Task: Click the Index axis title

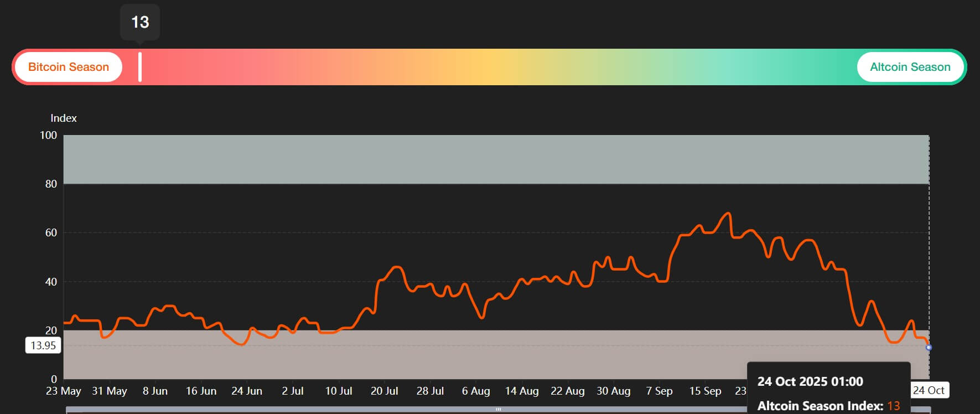Action: [63, 118]
